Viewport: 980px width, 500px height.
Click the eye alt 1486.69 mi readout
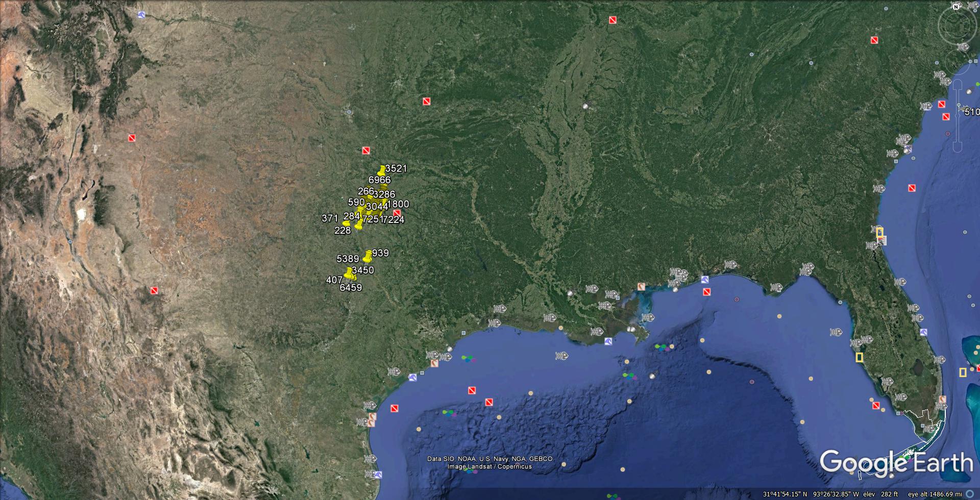[935, 494]
